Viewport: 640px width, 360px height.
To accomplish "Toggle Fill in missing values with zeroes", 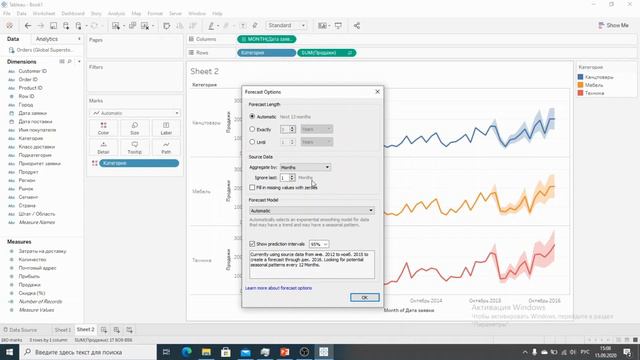I will tap(252, 187).
